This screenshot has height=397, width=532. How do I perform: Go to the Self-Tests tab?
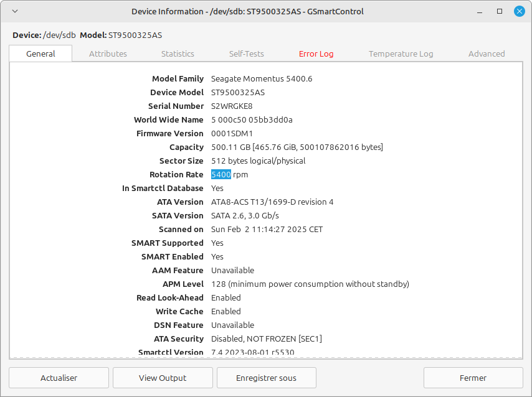coord(246,54)
